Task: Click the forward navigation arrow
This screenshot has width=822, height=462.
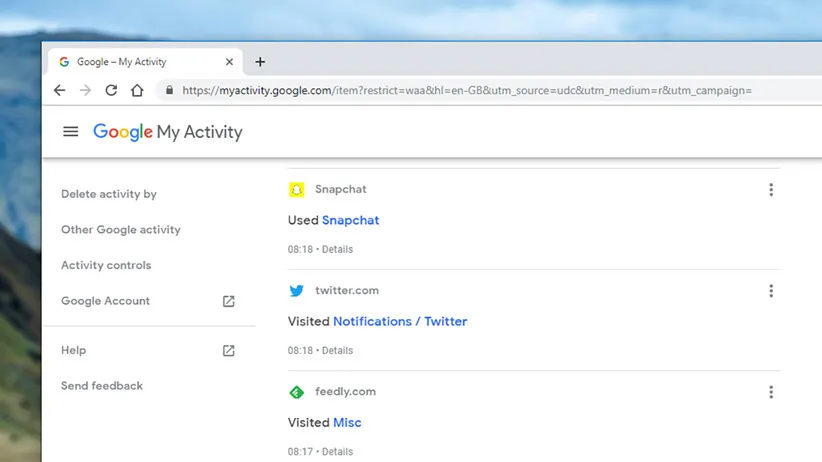Action: coord(85,90)
